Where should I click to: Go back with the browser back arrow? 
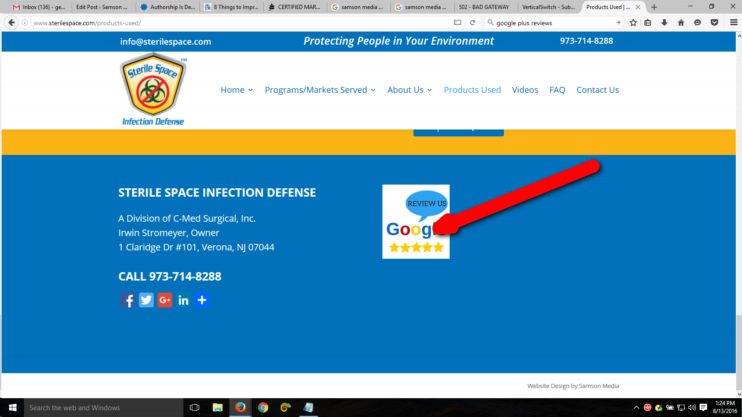tap(11, 23)
